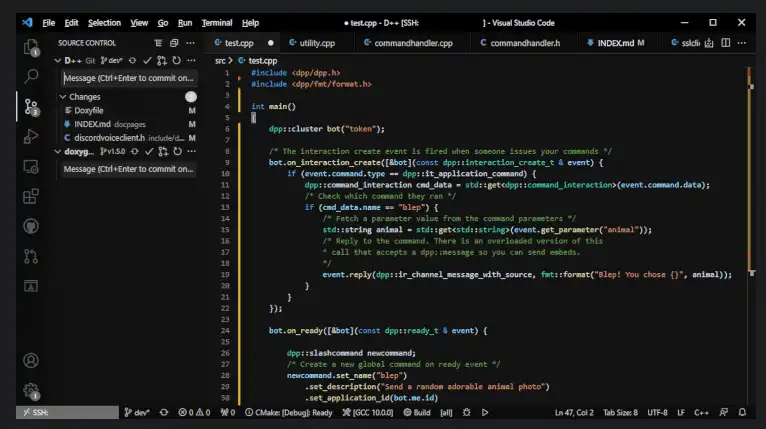Open editor title more actions menu
Screen dimensions: 766x429
point(742,43)
